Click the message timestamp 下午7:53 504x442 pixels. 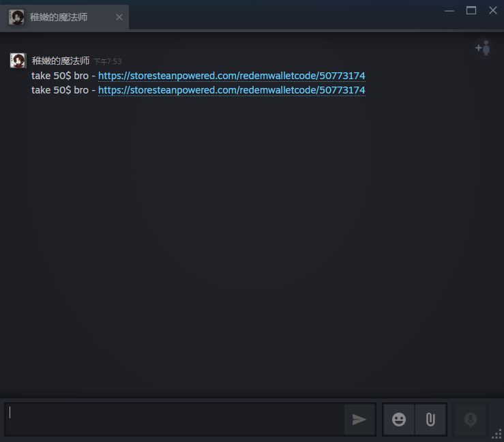click(107, 61)
